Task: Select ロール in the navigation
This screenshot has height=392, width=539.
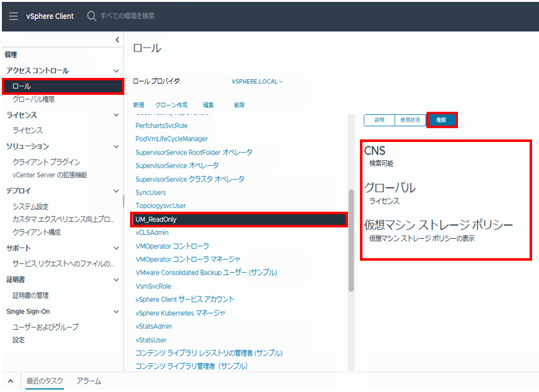Action: pos(63,86)
